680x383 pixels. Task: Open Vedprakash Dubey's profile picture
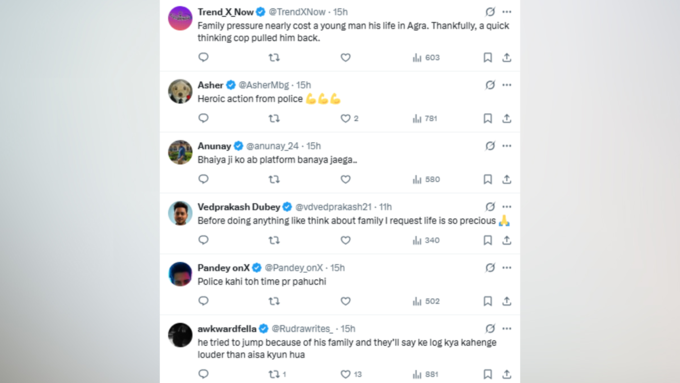point(180,213)
